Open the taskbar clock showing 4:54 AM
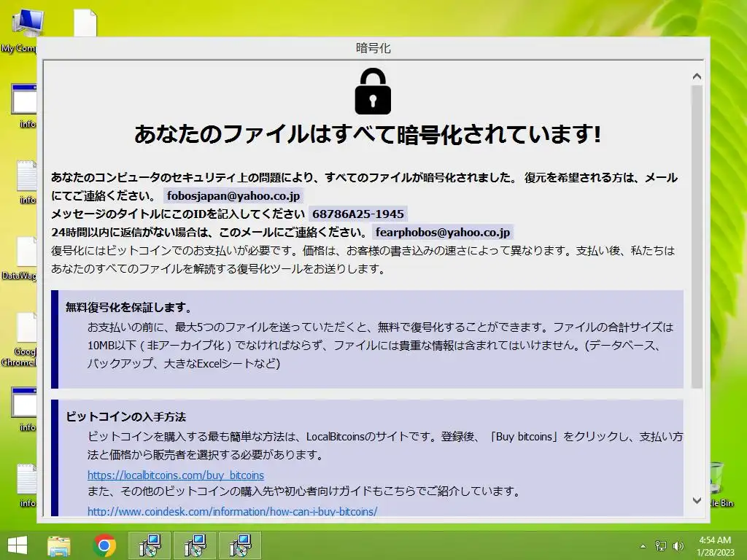Screen dimensions: 747x560 [715, 545]
